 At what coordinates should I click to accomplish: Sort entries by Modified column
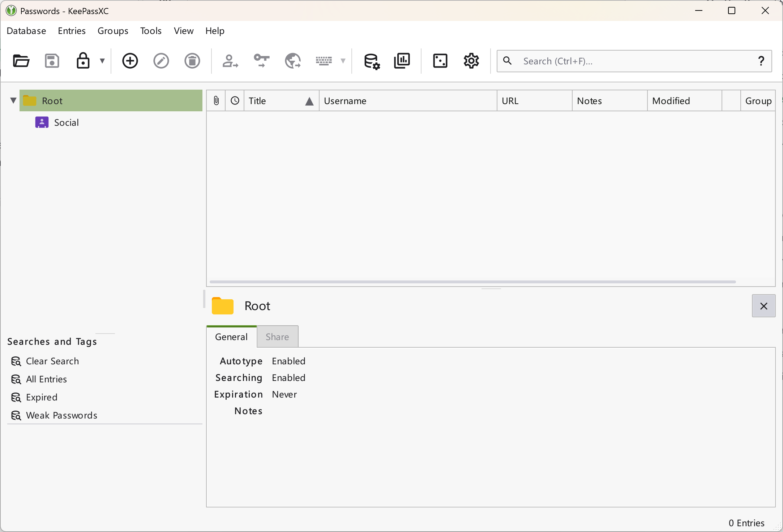(685, 100)
